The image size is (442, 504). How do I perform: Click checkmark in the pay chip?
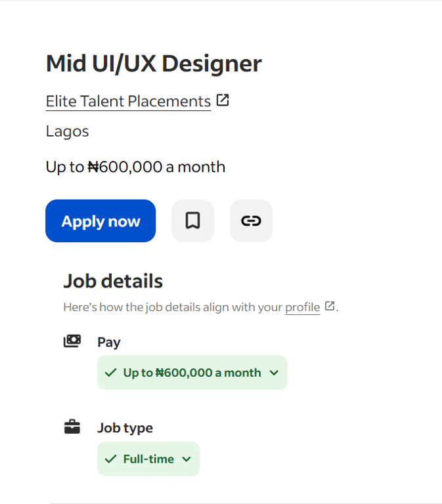click(110, 373)
